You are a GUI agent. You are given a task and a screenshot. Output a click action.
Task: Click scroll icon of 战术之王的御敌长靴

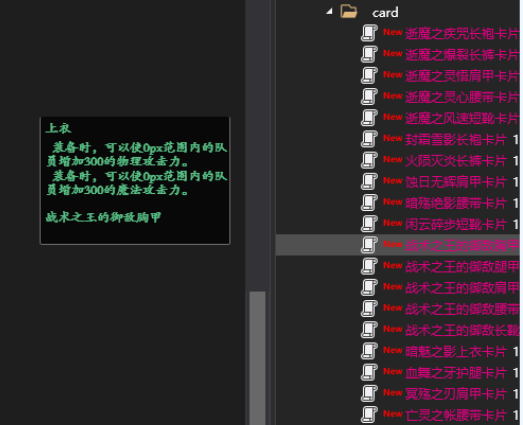pos(369,330)
